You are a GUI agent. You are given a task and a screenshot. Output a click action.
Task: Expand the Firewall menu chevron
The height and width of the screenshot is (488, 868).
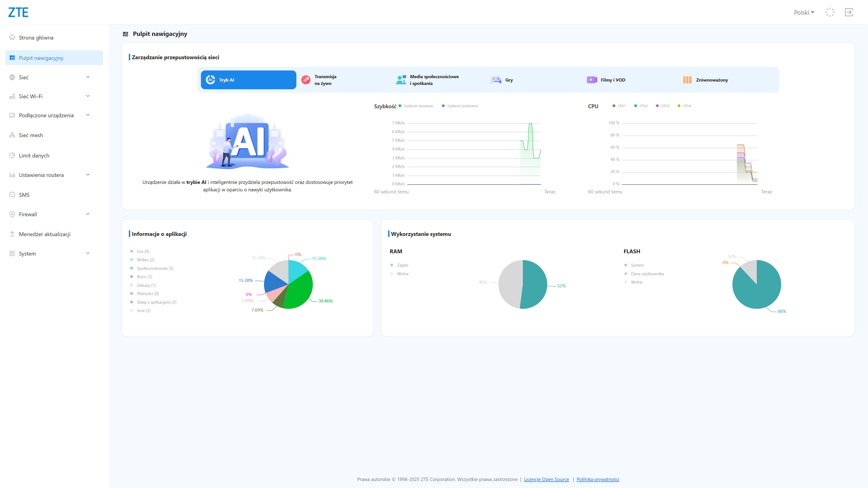pyautogui.click(x=88, y=214)
